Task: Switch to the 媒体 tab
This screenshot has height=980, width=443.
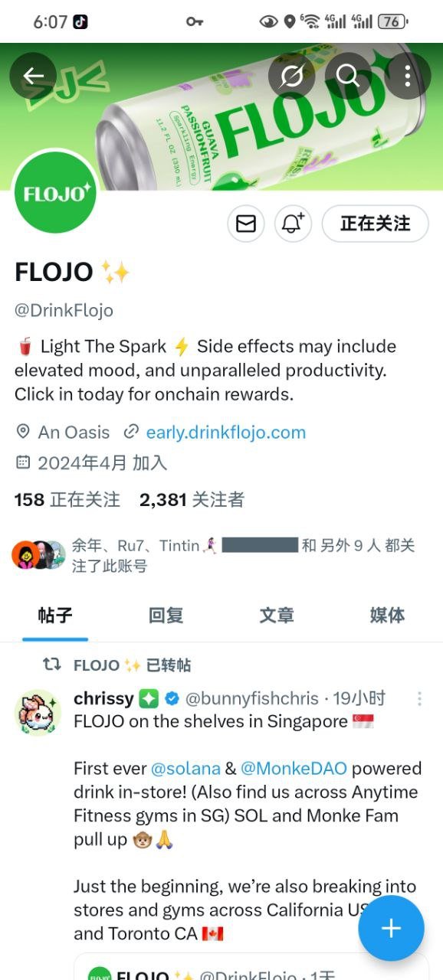Action: 387,615
